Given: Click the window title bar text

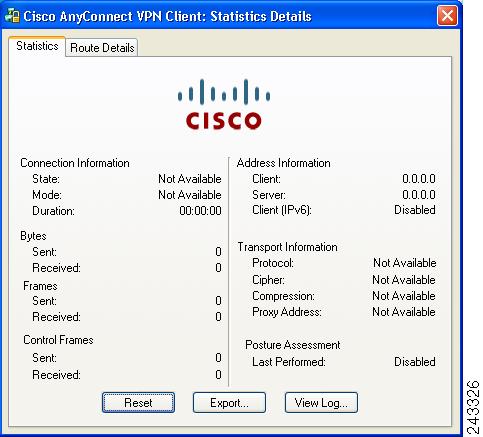Looking at the screenshot, I should 167,16.
